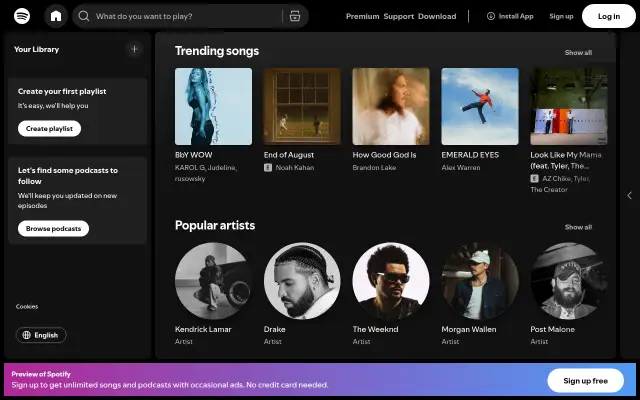Open the EMERALD EYES cover art
The image size is (640, 400).
click(480, 107)
